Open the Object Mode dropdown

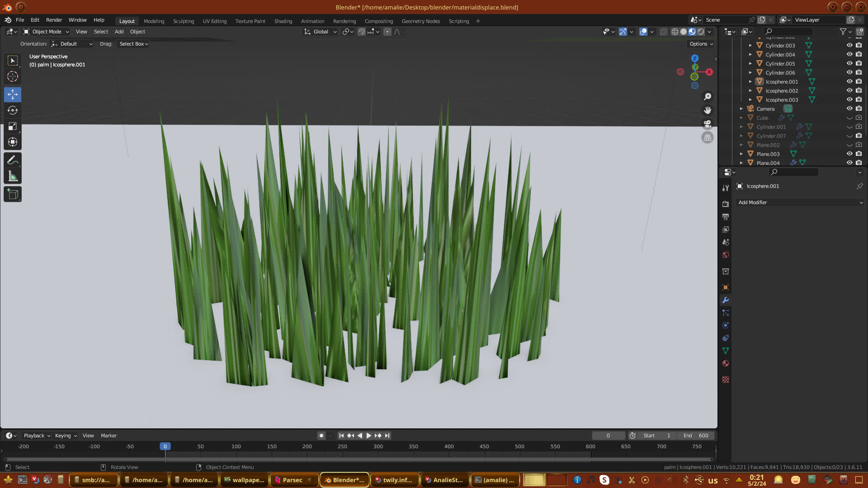tap(46, 32)
